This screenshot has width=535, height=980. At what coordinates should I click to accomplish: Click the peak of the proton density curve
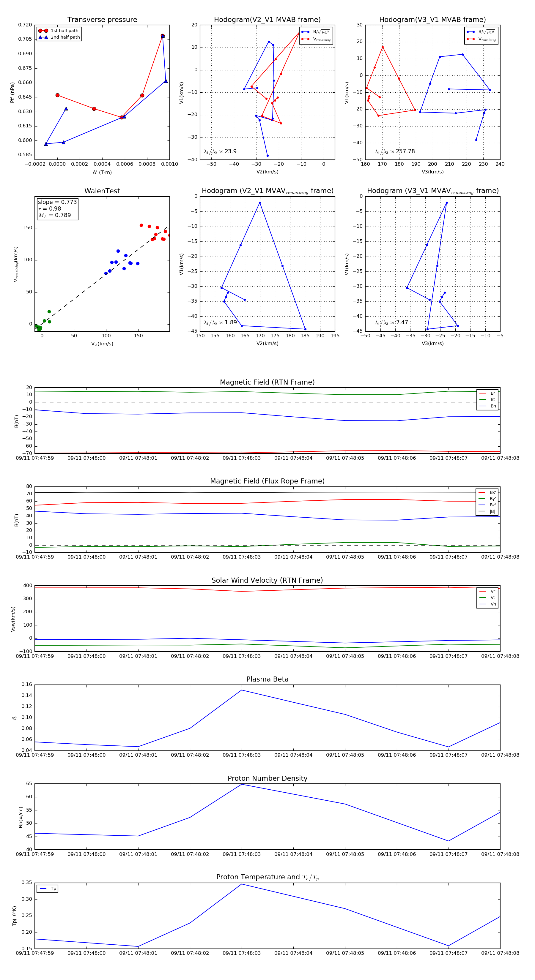241,784
